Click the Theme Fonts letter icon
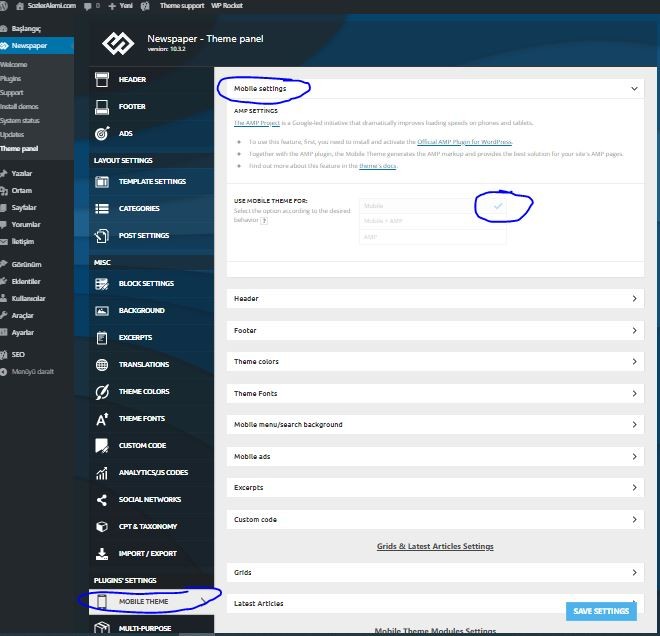The width and height of the screenshot is (660, 636). point(102,419)
